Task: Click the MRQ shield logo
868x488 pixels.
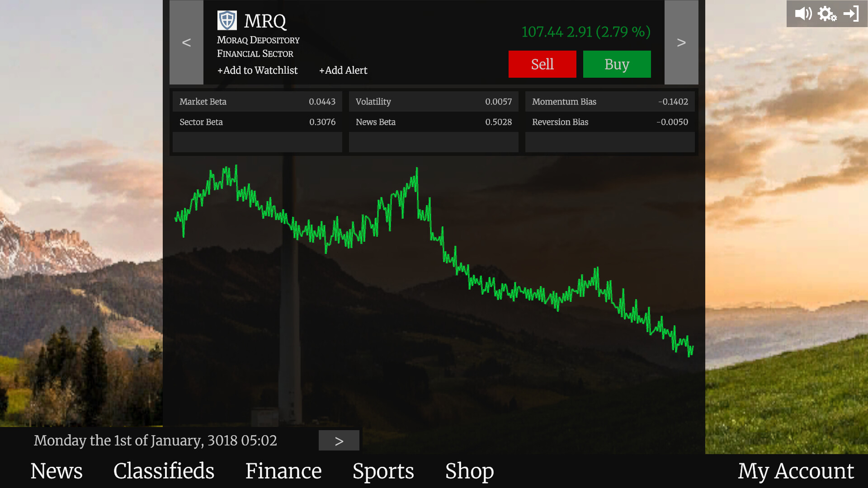Action: pyautogui.click(x=227, y=19)
